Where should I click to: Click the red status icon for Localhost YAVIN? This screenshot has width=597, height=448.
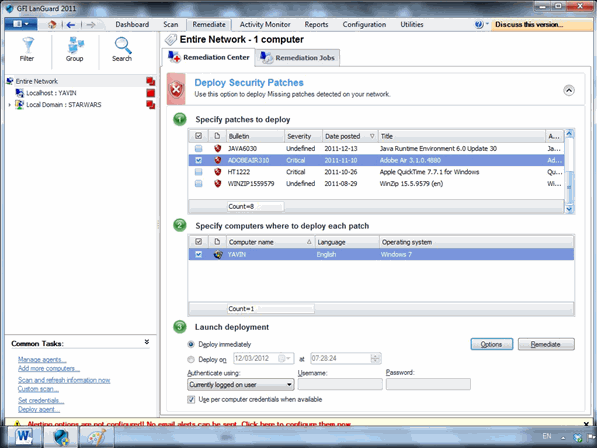(x=150, y=93)
